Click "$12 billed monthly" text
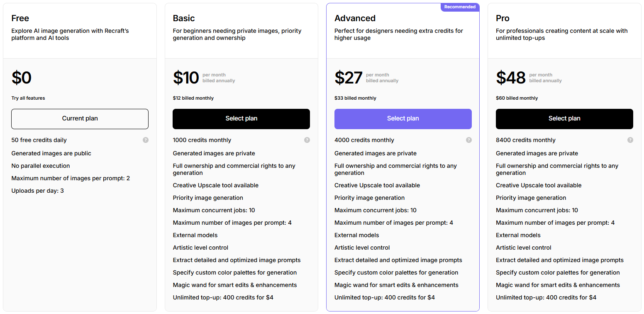 point(193,98)
